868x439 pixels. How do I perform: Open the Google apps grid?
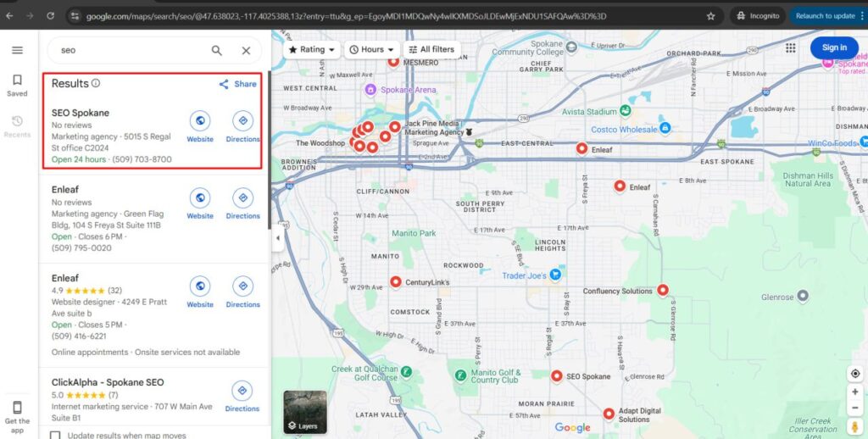(x=791, y=48)
